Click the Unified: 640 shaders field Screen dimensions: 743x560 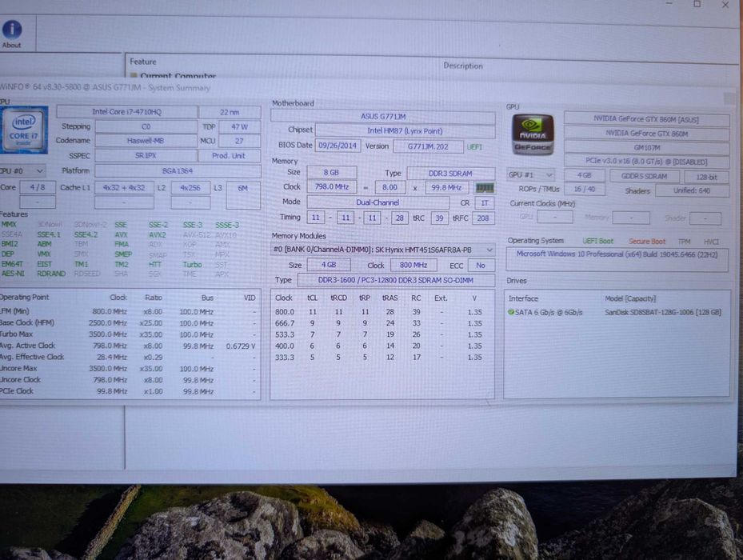[692, 190]
